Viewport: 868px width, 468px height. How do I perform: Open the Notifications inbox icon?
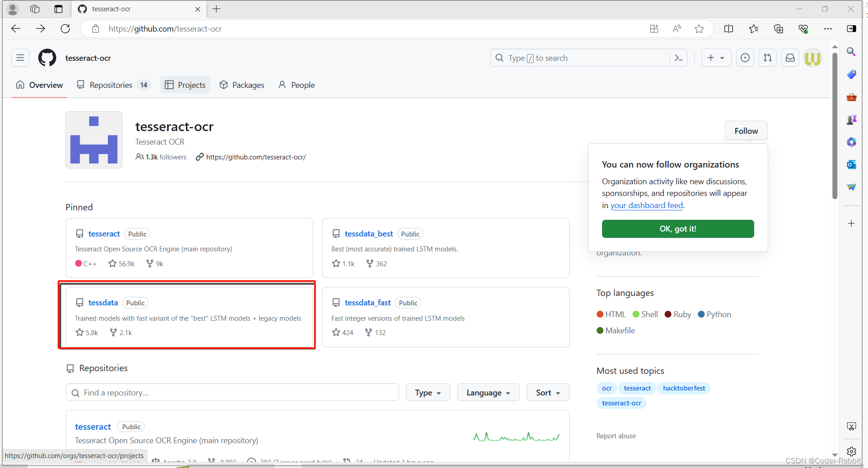(x=790, y=58)
